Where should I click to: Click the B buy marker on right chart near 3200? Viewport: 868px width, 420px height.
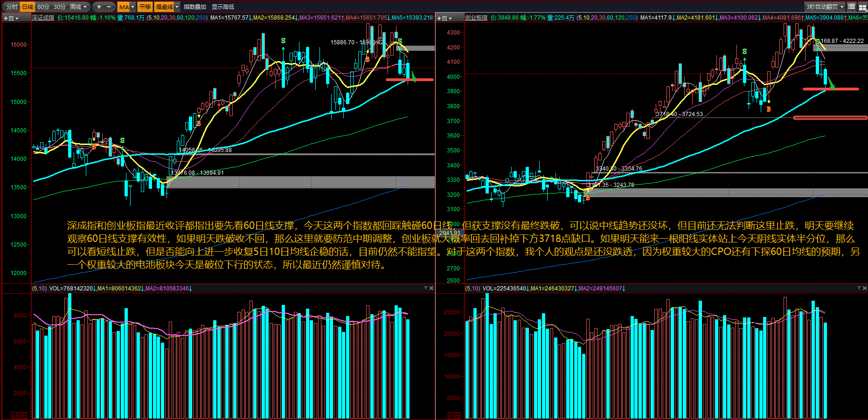click(x=588, y=198)
